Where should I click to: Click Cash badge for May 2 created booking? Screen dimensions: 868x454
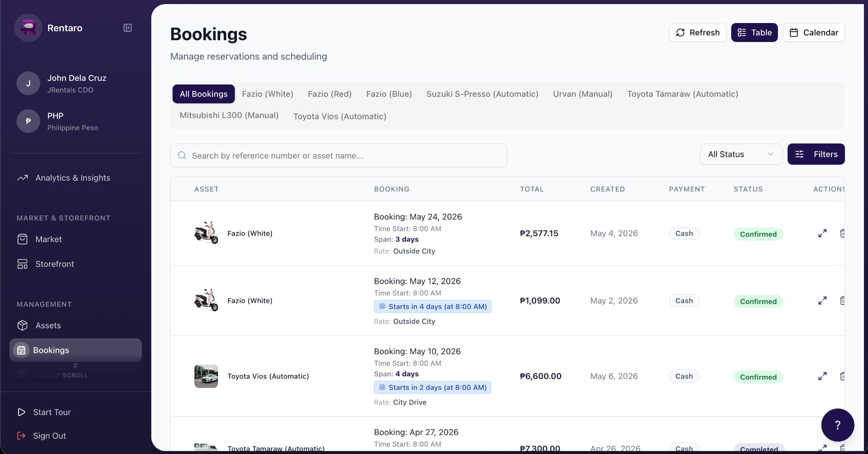(x=684, y=301)
